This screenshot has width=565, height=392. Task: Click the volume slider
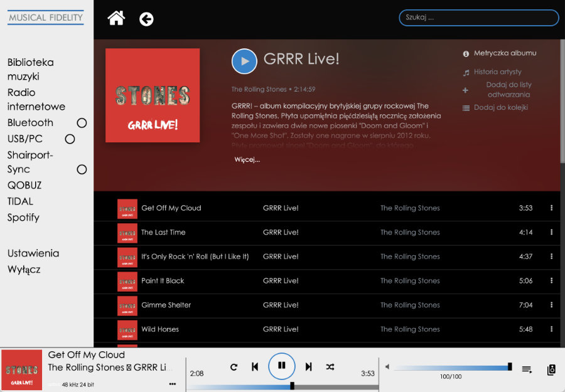[x=453, y=368]
